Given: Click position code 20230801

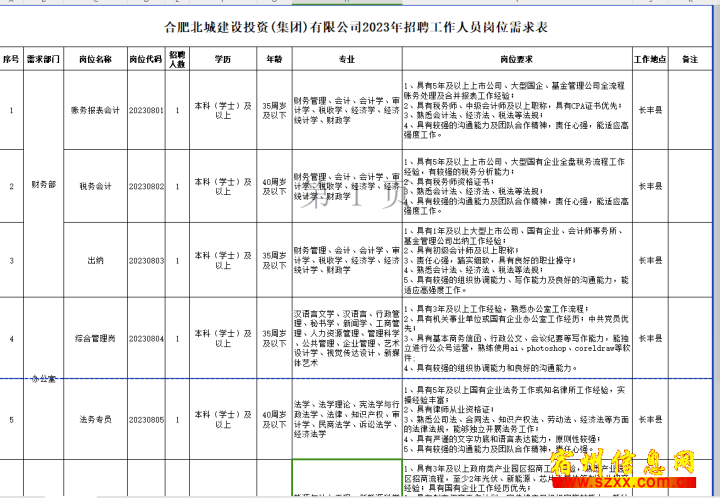Looking at the screenshot, I should click(146, 110).
